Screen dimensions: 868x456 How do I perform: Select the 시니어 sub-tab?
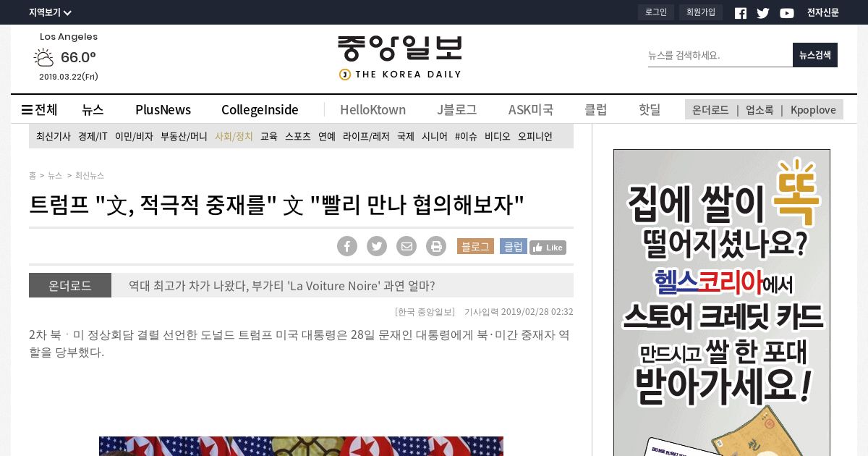(435, 136)
